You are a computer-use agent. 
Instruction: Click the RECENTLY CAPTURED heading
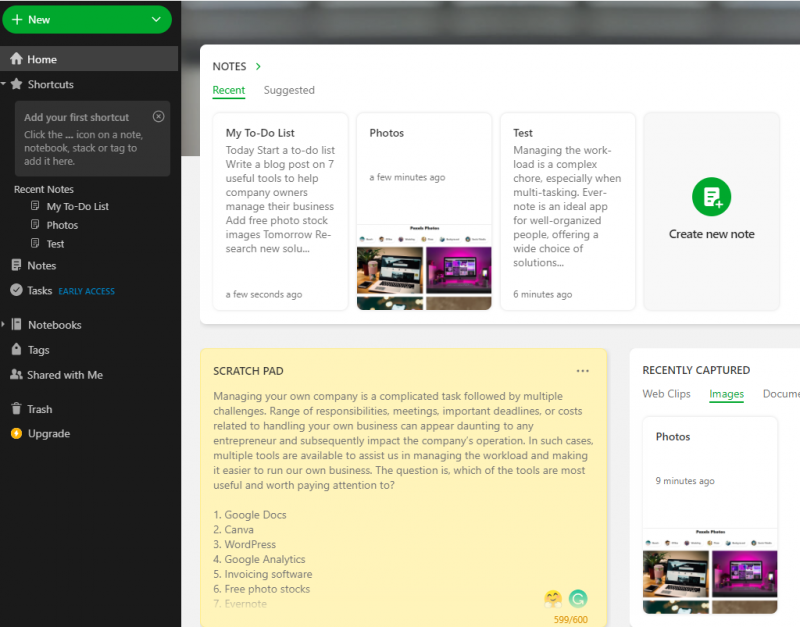[696, 370]
